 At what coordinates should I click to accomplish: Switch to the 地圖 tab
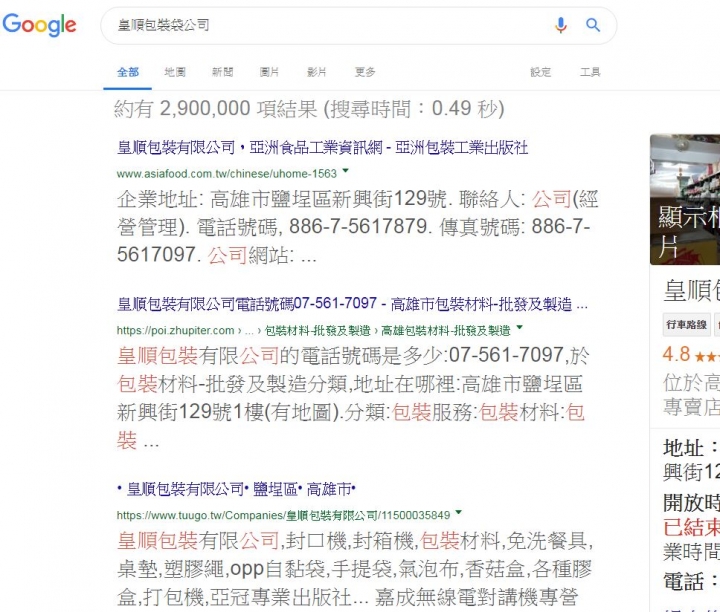pyautogui.click(x=175, y=72)
